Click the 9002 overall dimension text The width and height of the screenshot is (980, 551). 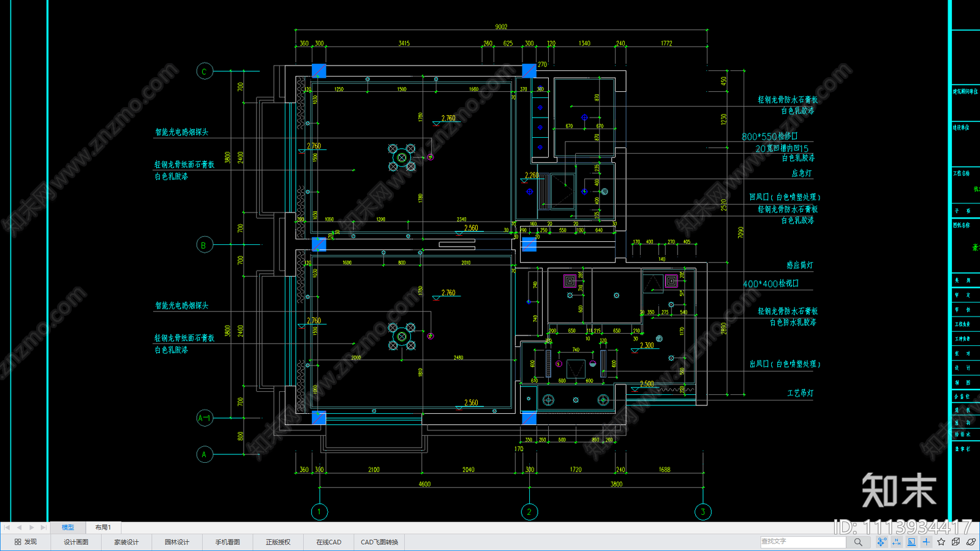pyautogui.click(x=501, y=26)
